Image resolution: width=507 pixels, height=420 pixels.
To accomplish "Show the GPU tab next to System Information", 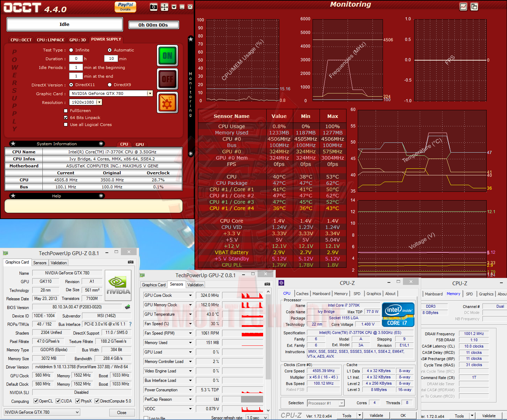I will [x=140, y=144].
